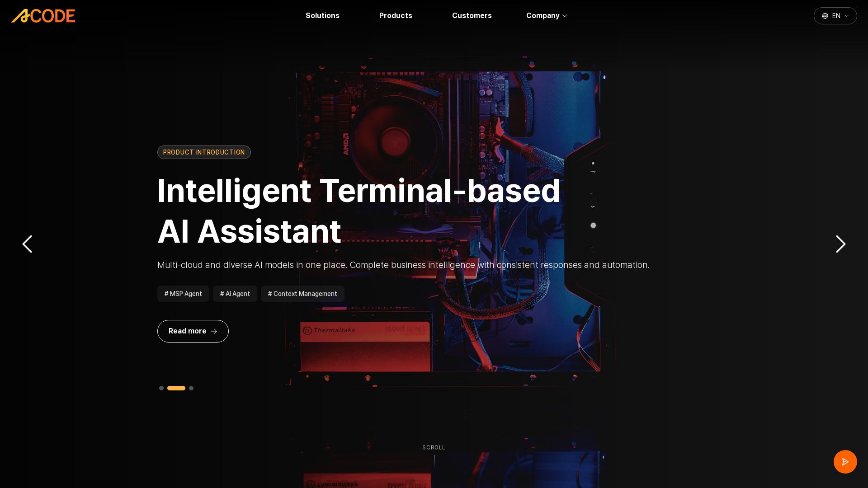The width and height of the screenshot is (868, 488).
Task: Click the Multi-cloud description paragraph
Action: point(403,265)
